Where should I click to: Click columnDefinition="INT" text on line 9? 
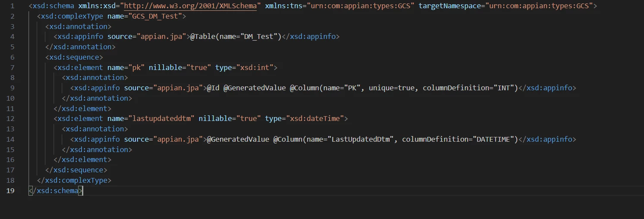click(x=470, y=88)
